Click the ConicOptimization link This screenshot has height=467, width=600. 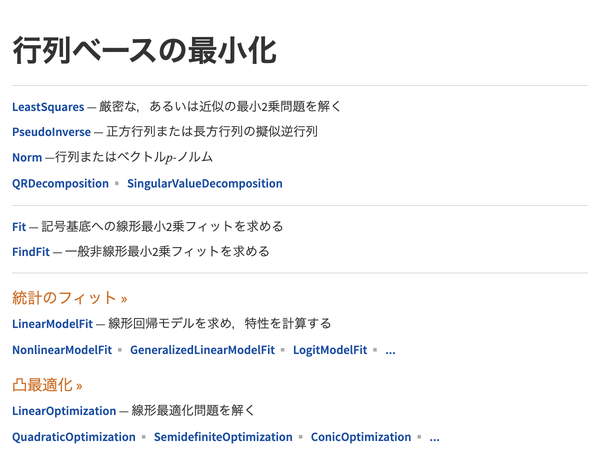[361, 437]
